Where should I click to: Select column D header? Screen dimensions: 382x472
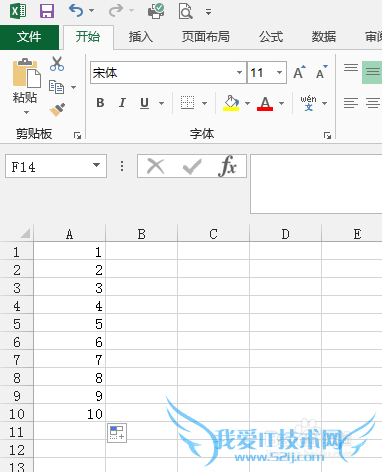[285, 234]
